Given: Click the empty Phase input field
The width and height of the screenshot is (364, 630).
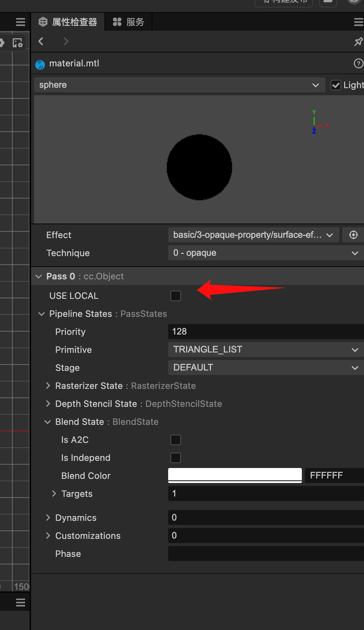Looking at the screenshot, I should [266, 553].
